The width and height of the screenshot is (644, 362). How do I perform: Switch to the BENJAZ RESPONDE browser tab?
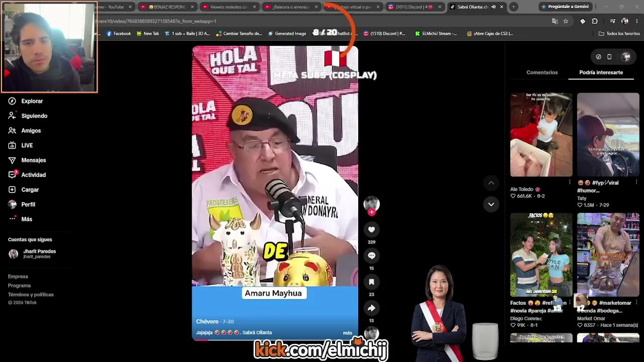pyautogui.click(x=167, y=7)
